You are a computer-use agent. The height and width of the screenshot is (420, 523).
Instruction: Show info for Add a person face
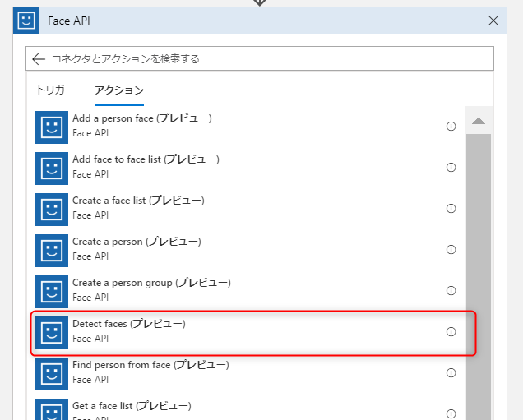coord(451,127)
